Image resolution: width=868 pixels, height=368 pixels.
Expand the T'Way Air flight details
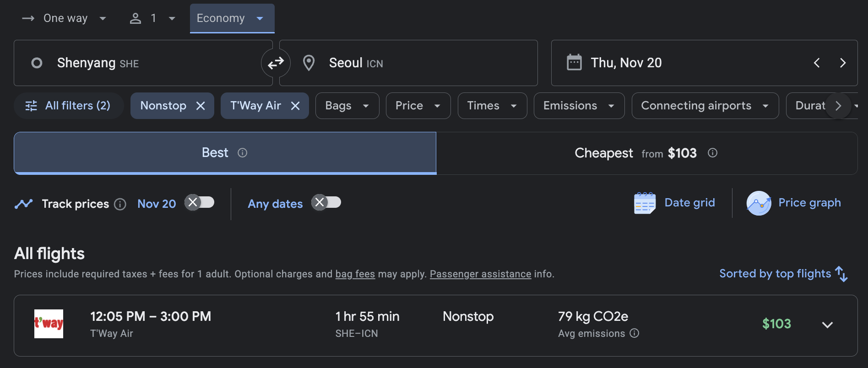tap(827, 325)
